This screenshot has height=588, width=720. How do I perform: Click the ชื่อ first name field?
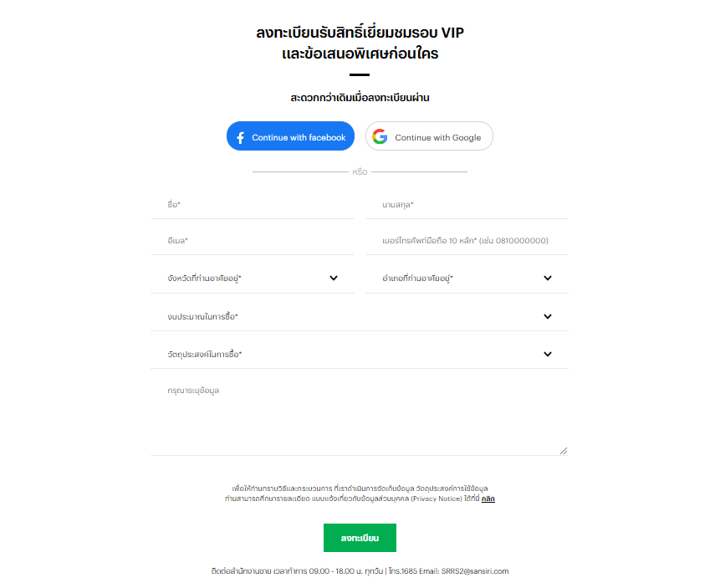(x=252, y=205)
